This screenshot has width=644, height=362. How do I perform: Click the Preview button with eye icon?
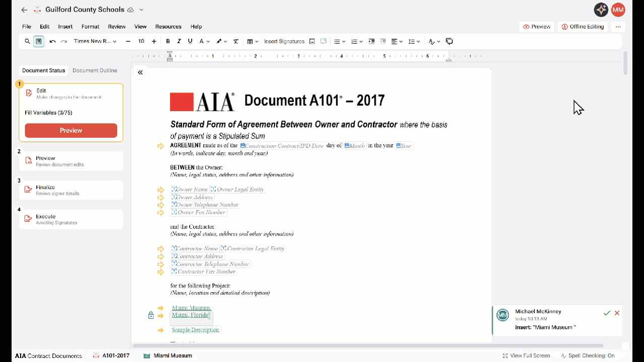point(537,27)
